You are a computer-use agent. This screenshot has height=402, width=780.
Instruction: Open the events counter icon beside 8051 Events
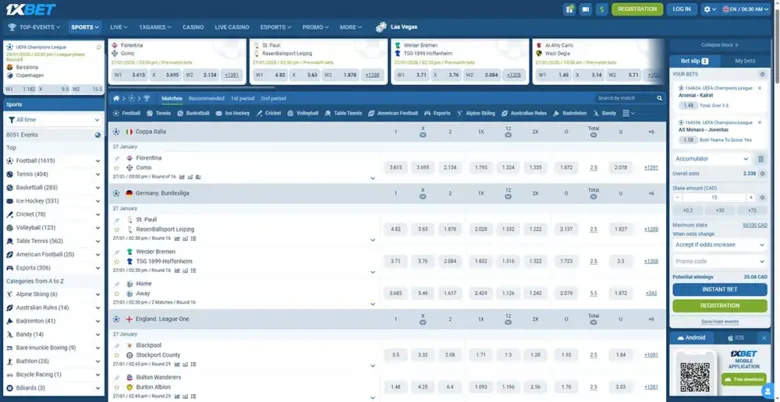[x=98, y=135]
